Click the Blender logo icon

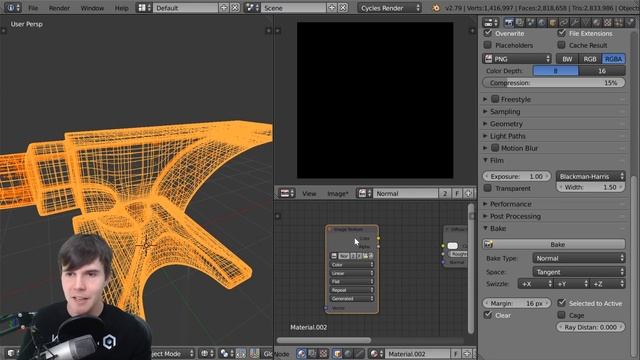pos(436,8)
